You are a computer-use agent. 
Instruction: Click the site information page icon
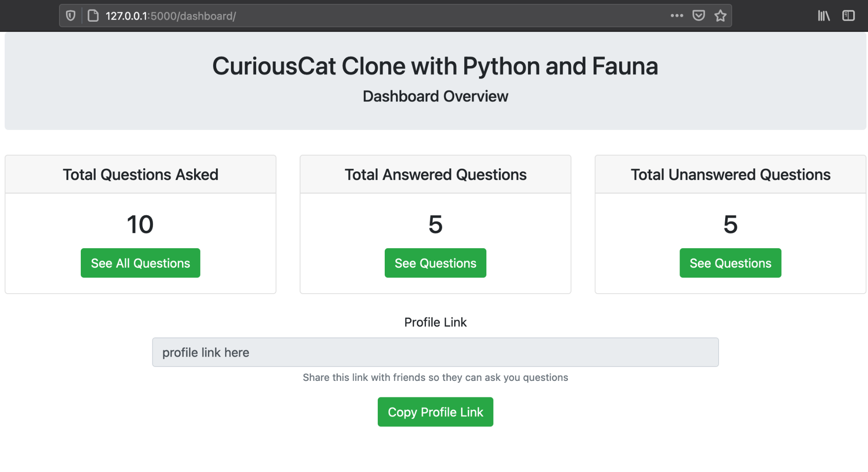tap(92, 15)
